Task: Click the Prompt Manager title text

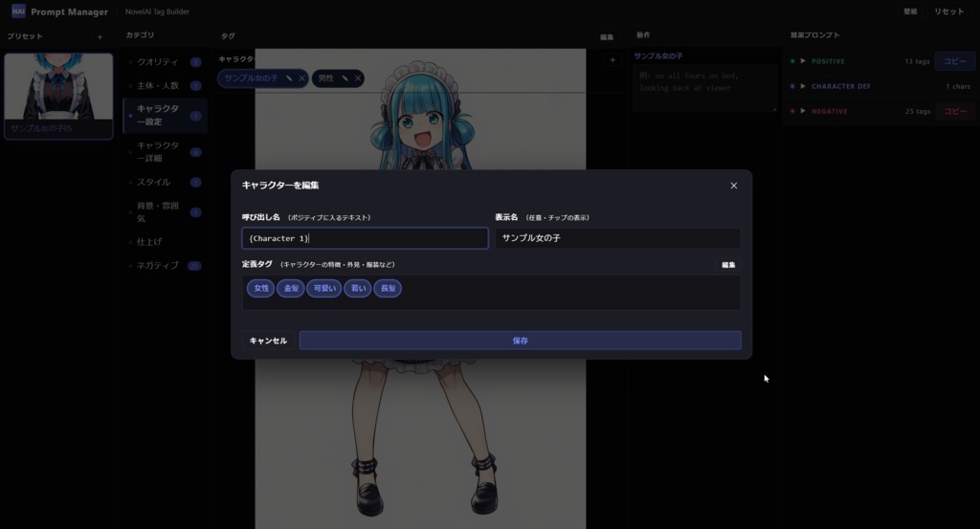Action: [69, 11]
